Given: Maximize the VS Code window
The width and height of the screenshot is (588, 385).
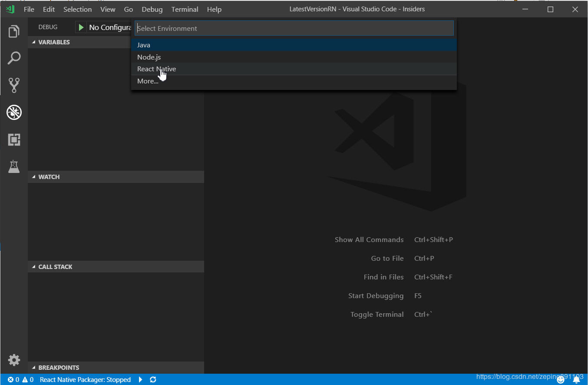Looking at the screenshot, I should tap(550, 9).
